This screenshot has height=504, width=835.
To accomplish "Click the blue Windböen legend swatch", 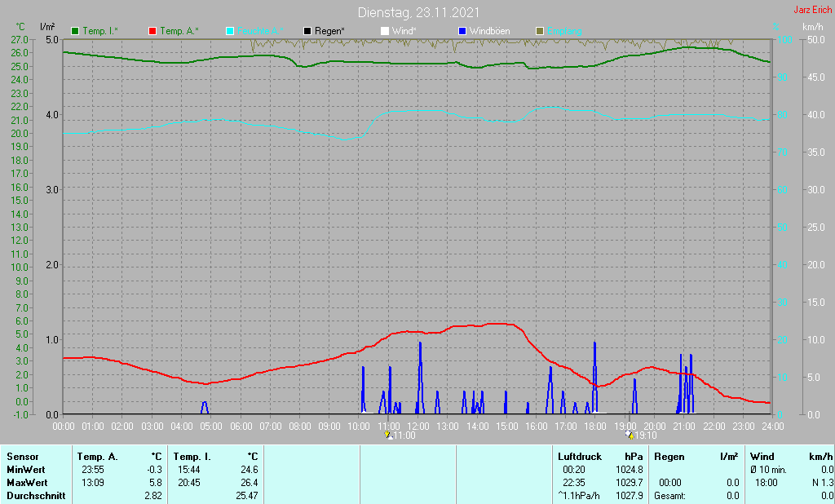I will coord(462,32).
